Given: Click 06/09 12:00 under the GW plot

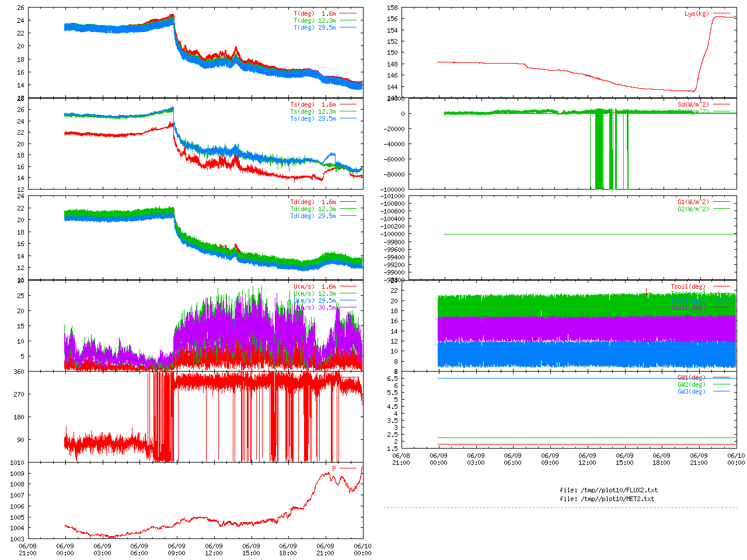Looking at the screenshot, I should 587,459.
